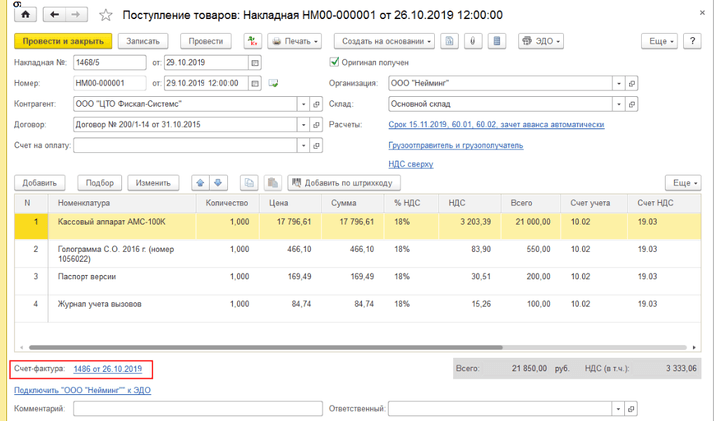714x421 pixels.
Task: Click the paperclip attached files icon
Action: [471, 42]
